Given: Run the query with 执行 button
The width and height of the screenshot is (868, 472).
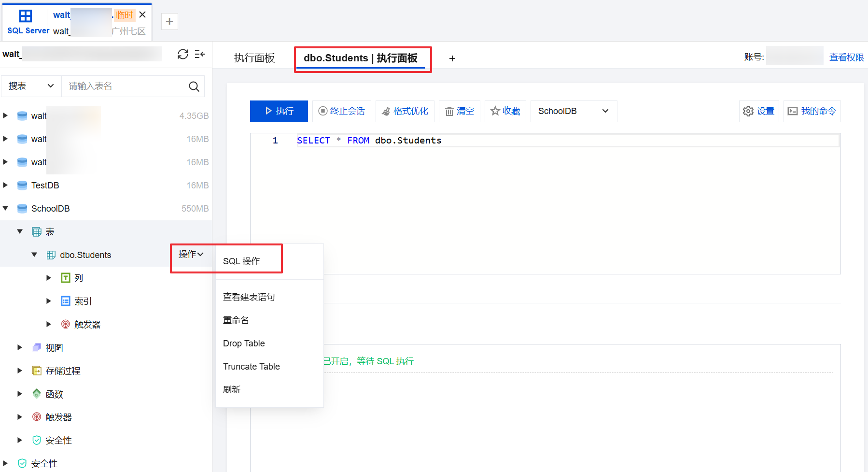Looking at the screenshot, I should pyautogui.click(x=279, y=111).
